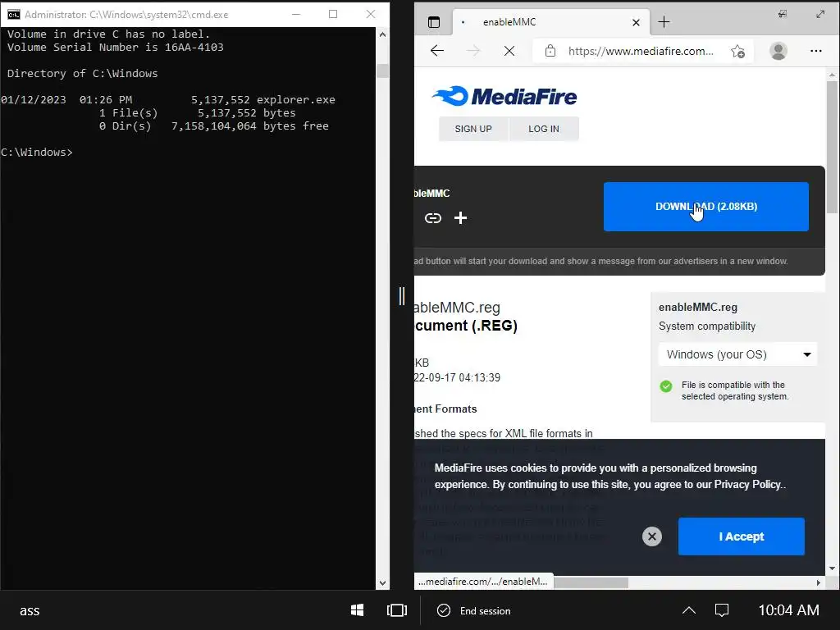The height and width of the screenshot is (630, 840).
Task: Stop page loading with the X button
Action: (x=509, y=51)
